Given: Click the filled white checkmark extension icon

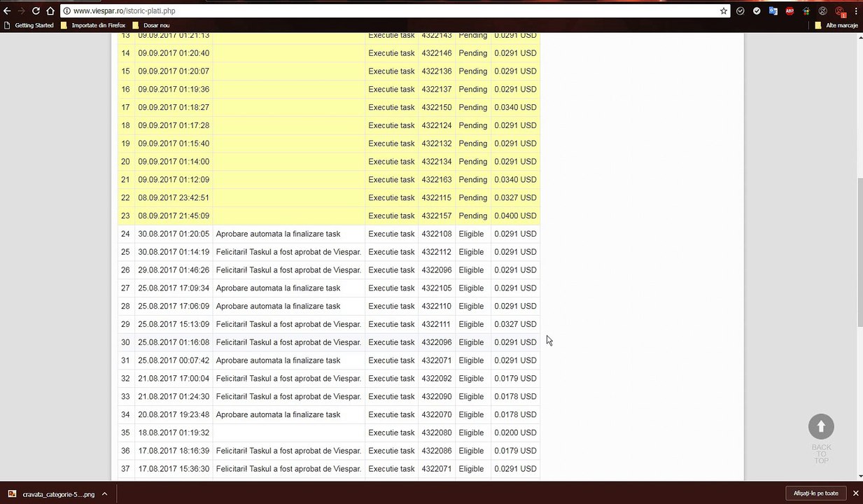Looking at the screenshot, I should pos(757,11).
